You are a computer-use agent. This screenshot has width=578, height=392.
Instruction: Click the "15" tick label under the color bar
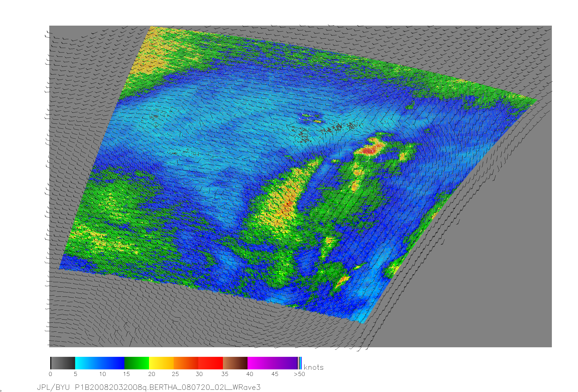(126, 374)
